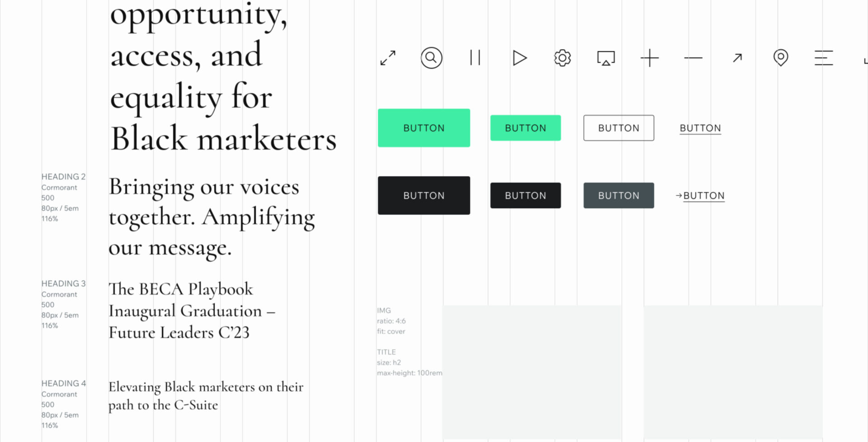
Task: Click the location pin icon
Action: (781, 58)
